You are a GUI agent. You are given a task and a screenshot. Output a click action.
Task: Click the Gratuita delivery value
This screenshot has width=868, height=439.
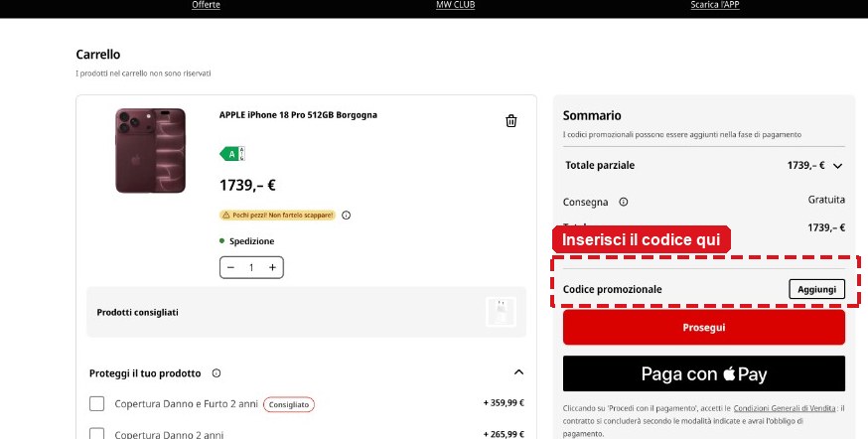[x=826, y=200]
